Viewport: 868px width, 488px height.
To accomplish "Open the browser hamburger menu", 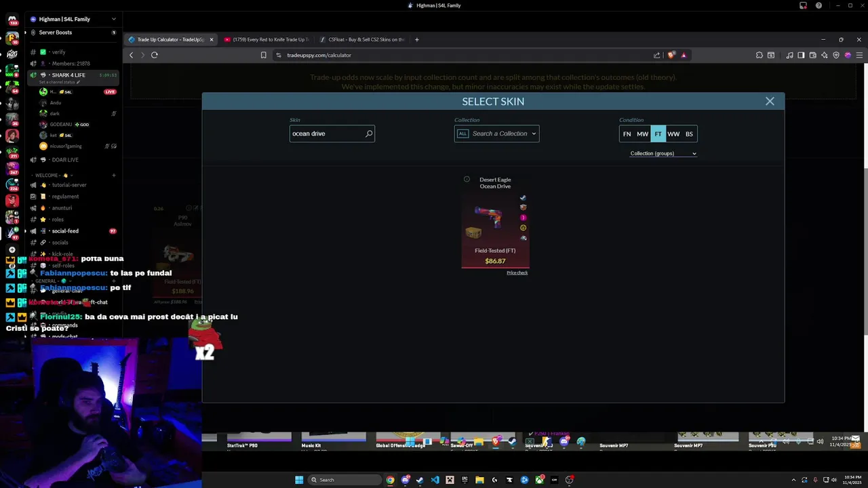I will click(859, 55).
